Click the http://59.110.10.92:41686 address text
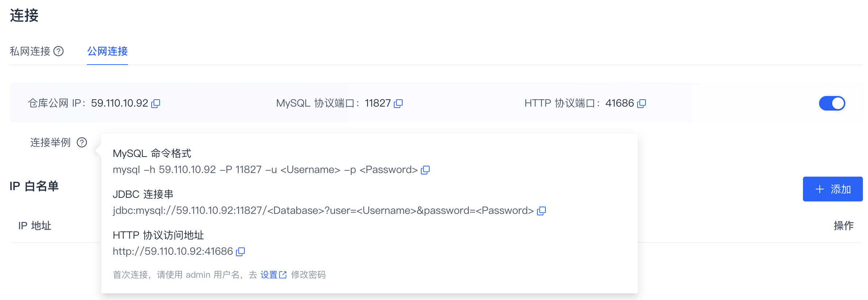 pyautogui.click(x=173, y=251)
